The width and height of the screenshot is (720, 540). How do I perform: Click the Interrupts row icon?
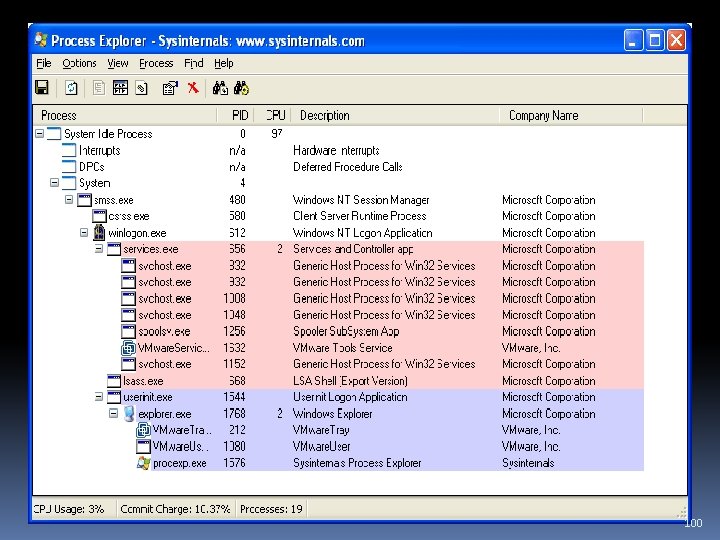pos(69,150)
